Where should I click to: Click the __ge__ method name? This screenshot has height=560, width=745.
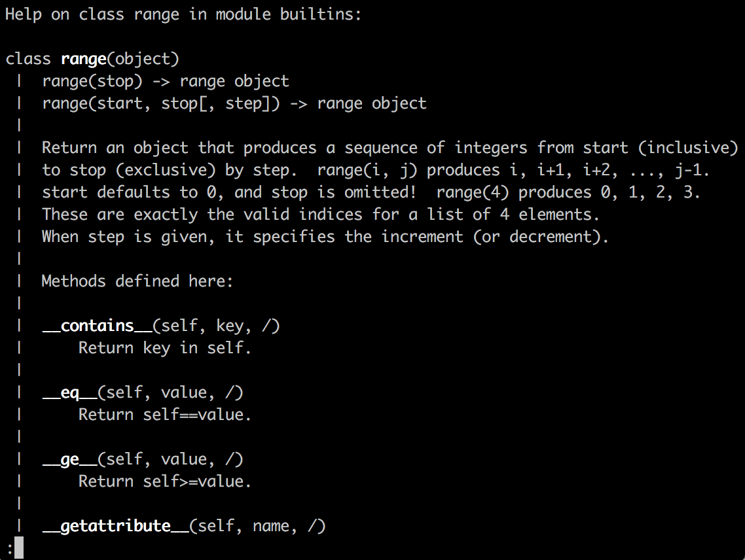(x=69, y=459)
